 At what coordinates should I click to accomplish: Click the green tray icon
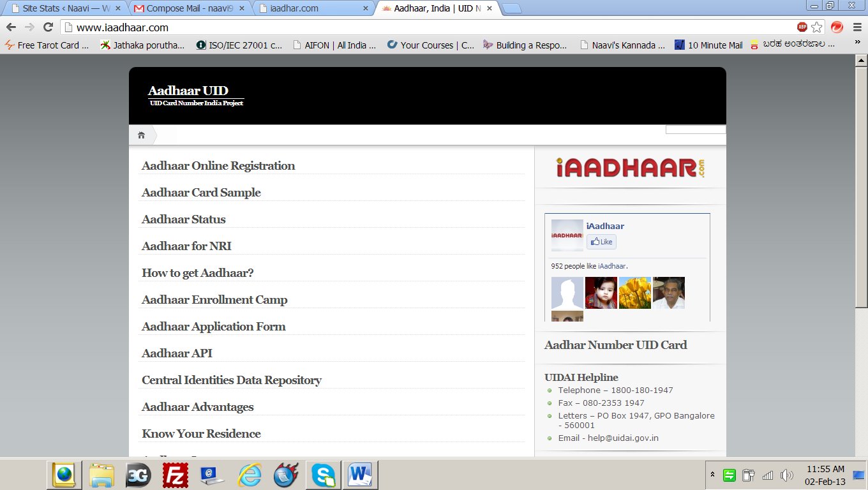pyautogui.click(x=730, y=475)
